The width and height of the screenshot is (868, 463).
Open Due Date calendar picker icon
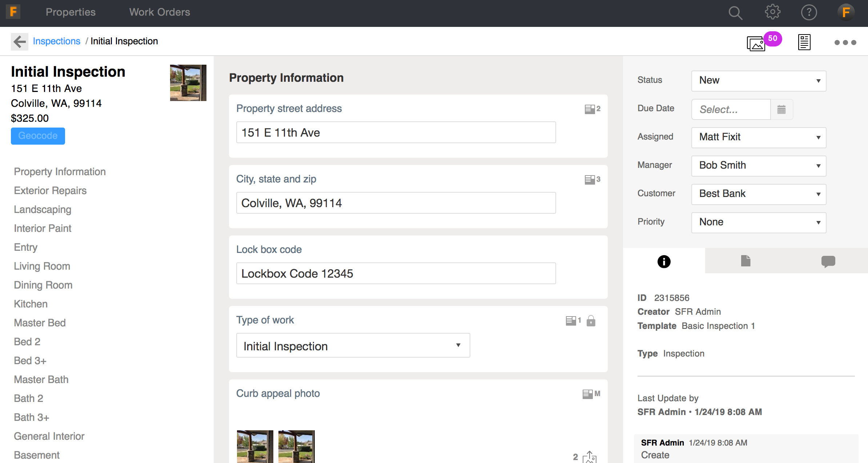point(781,109)
